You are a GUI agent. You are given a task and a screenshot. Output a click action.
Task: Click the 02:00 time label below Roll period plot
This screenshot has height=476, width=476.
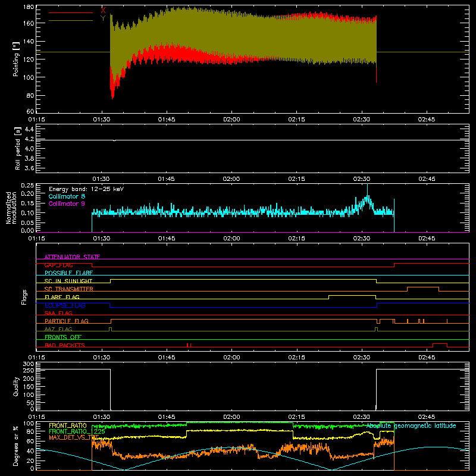(231, 179)
